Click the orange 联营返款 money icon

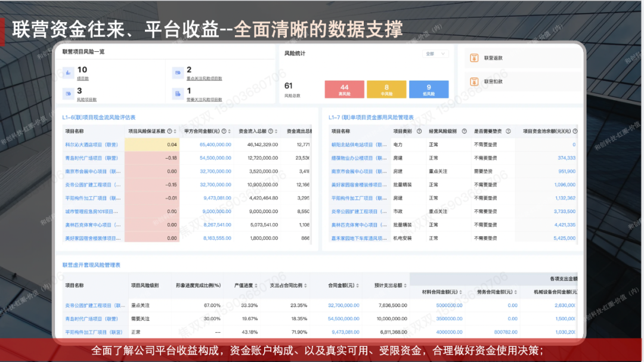(x=475, y=58)
